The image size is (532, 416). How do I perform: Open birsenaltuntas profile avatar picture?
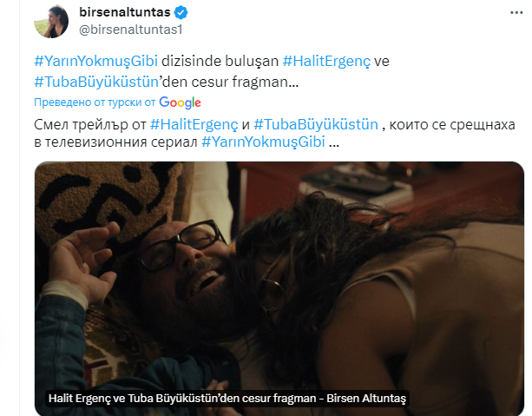[x=51, y=22]
